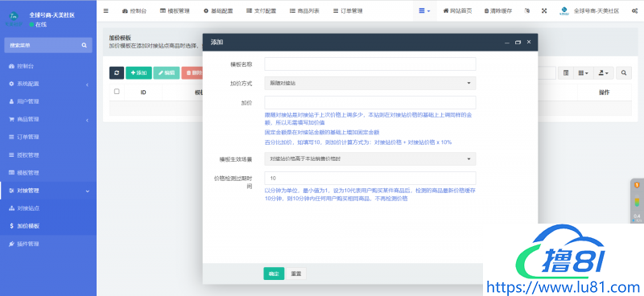Open the 加价方式 dropdown
This screenshot has height=296, width=644.
370,83
